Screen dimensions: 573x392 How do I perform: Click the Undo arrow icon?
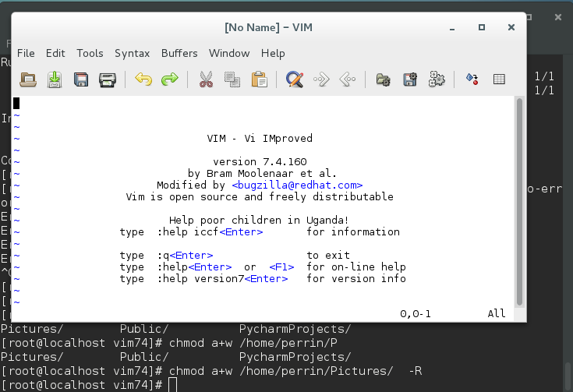tap(143, 79)
